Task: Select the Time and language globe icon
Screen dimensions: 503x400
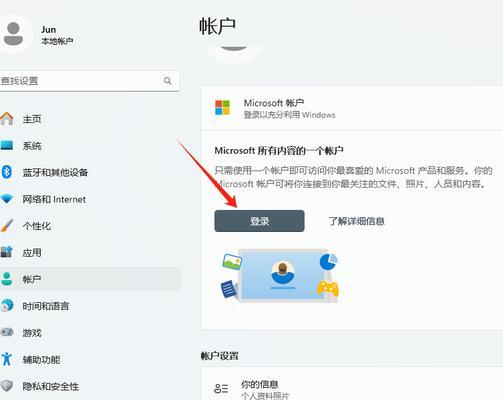Action: 7,306
